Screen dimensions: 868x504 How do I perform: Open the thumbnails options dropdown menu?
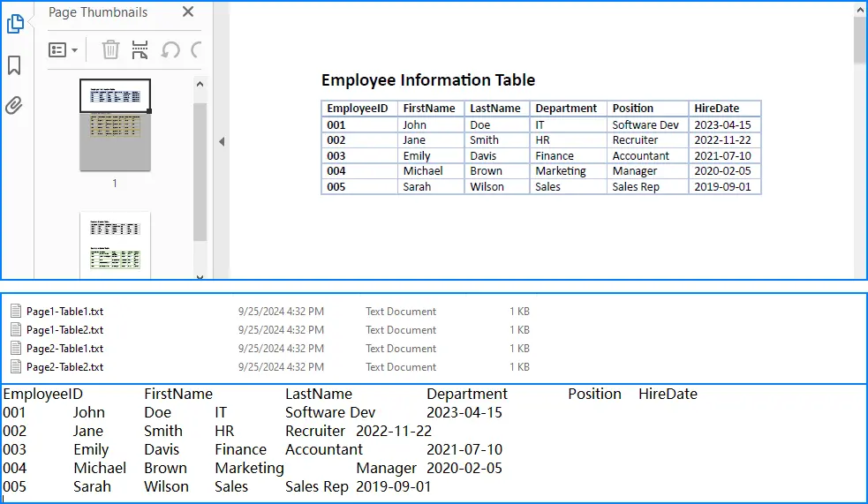[63, 49]
